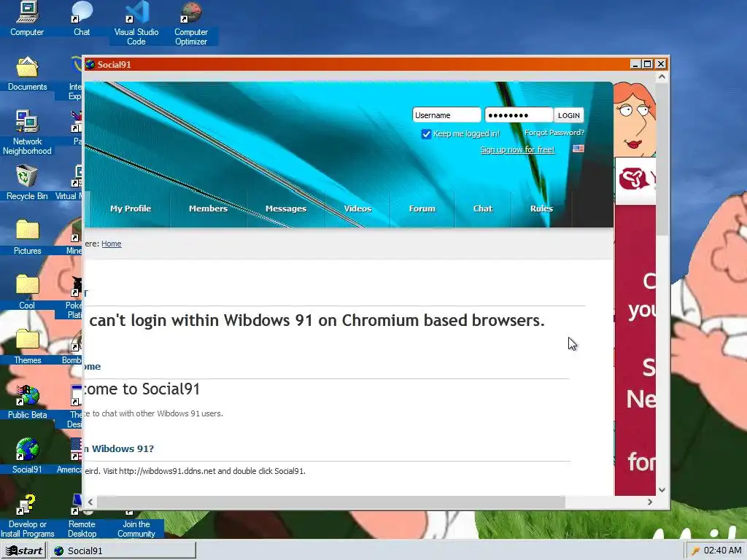Click the Wibdows 91? section heading
The image size is (747, 560).
click(119, 448)
